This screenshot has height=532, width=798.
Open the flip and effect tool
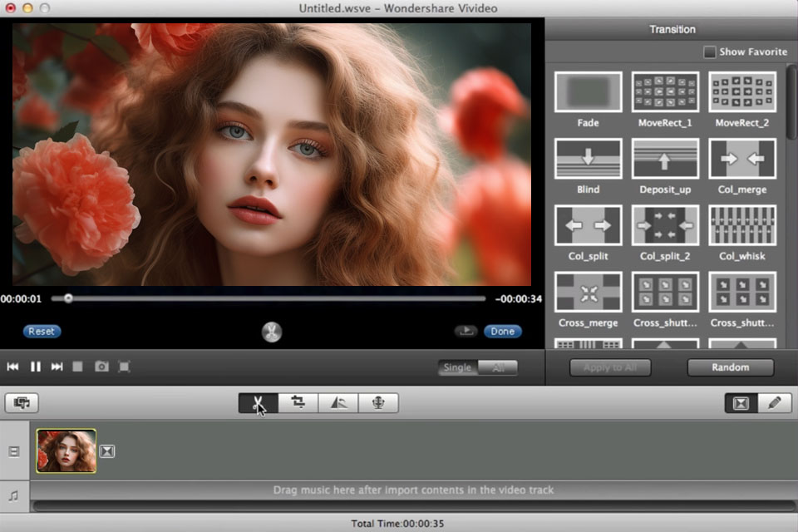[x=338, y=402]
